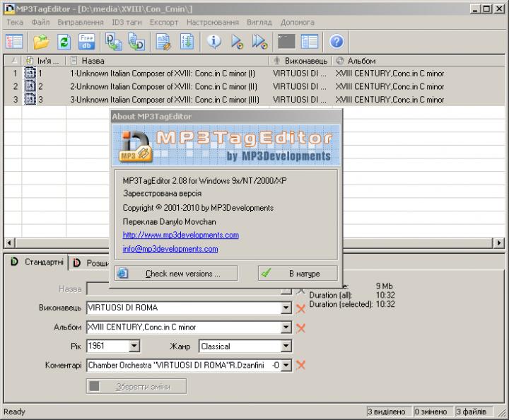The height and width of the screenshot is (420, 509).
Task: Click red X next to Коментарі field
Action: tap(300, 365)
